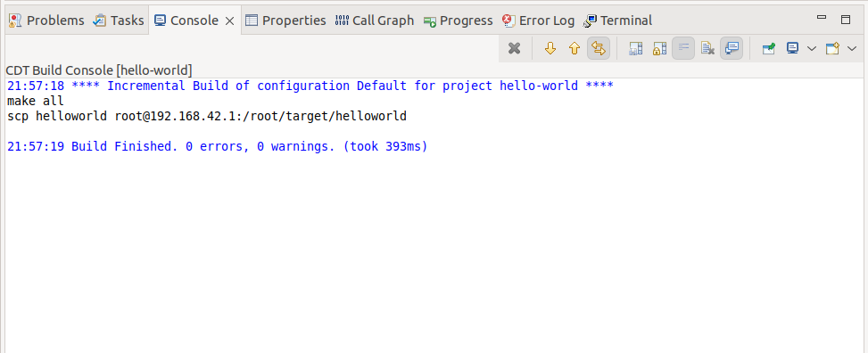Viewport: 868px width, 353px height.
Task: Open the Error Log tab
Action: 538,21
